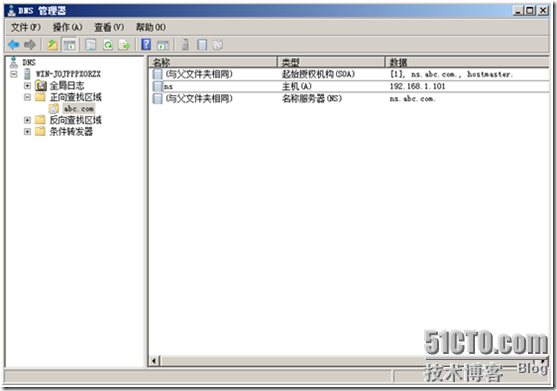
Task: Sort by the 数据 column header
Action: point(467,62)
